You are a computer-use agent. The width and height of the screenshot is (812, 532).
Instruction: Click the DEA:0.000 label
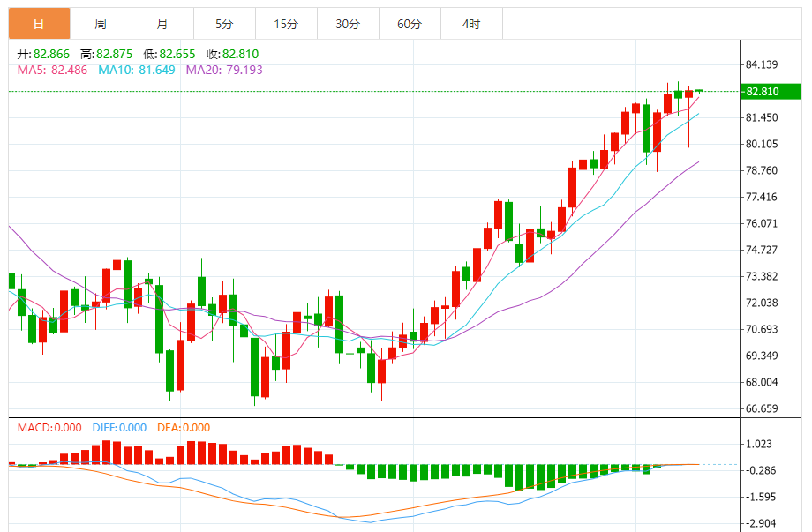pyautogui.click(x=184, y=428)
